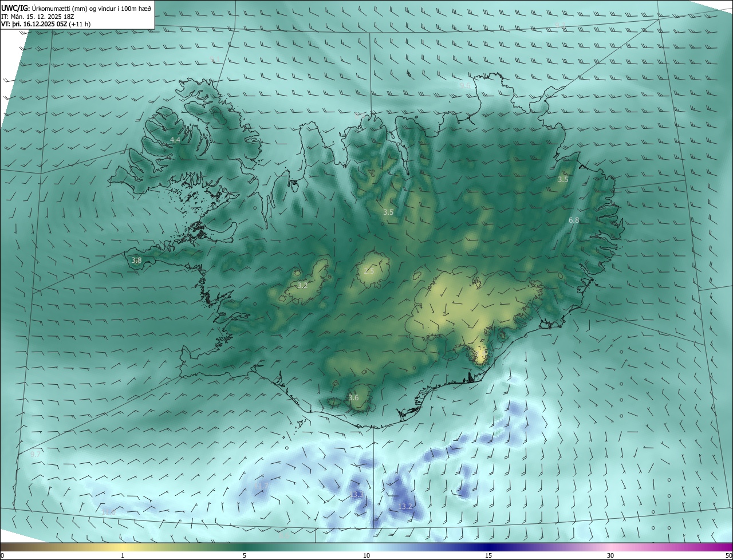Click the faint 9.6 value on the map
Image resolution: width=733 pixels, height=560 pixels.
(465, 86)
